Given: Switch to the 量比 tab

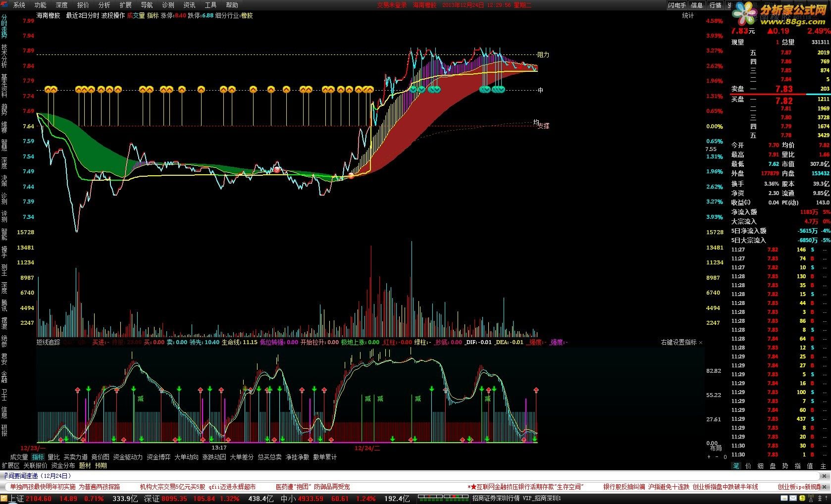Looking at the screenshot, I should click(53, 457).
